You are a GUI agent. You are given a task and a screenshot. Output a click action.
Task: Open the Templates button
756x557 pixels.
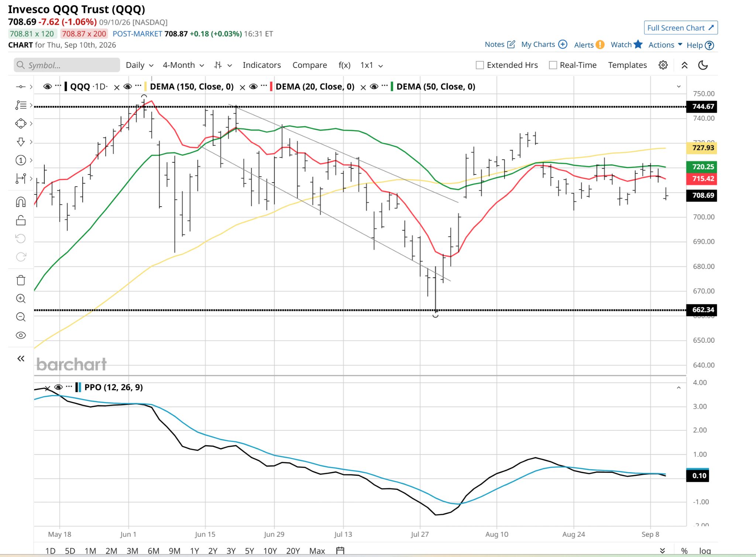pyautogui.click(x=628, y=65)
